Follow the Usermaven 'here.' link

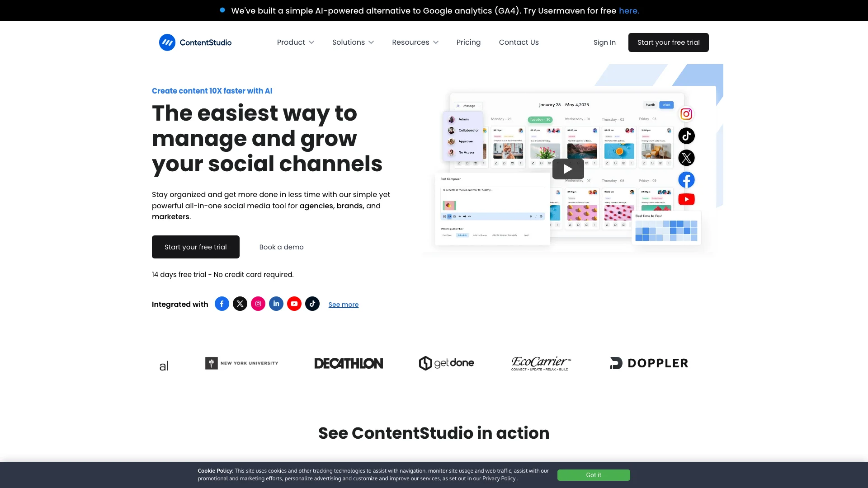tap(629, 10)
